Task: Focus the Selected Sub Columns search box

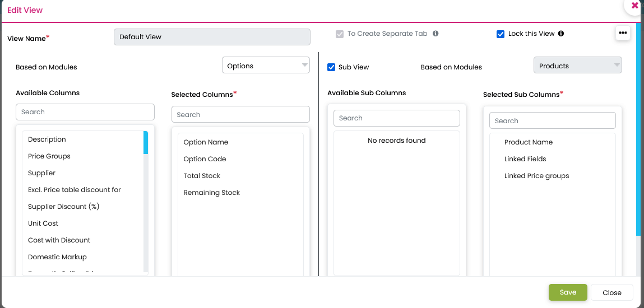Action: [x=552, y=121]
